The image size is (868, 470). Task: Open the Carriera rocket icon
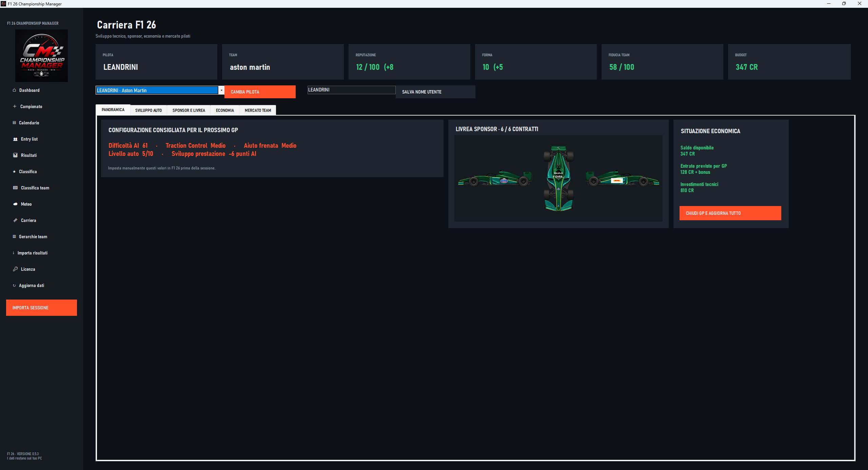click(15, 220)
